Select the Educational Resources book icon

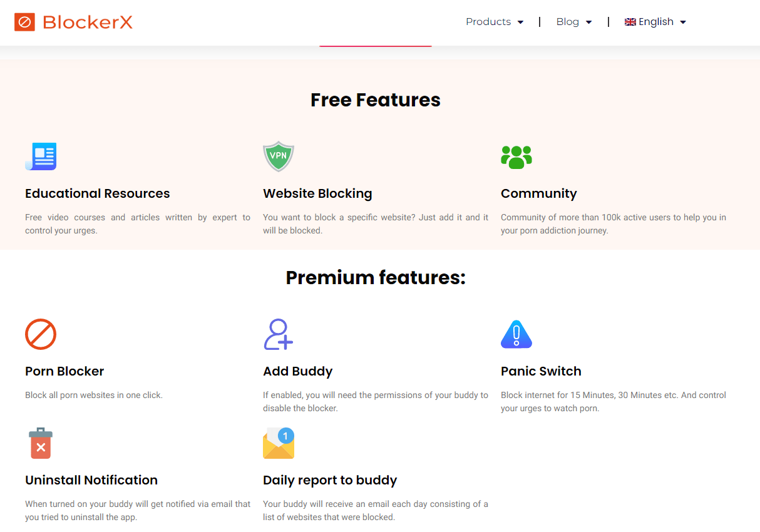click(x=40, y=156)
